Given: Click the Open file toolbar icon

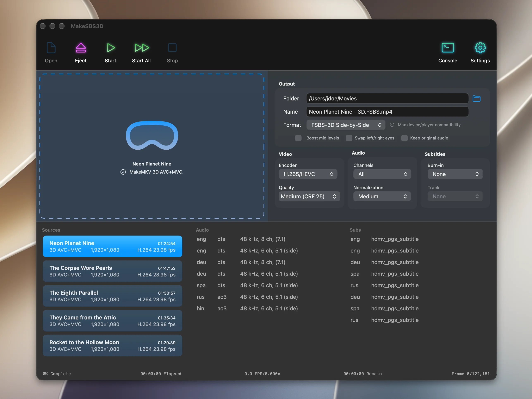Looking at the screenshot, I should pos(51,48).
